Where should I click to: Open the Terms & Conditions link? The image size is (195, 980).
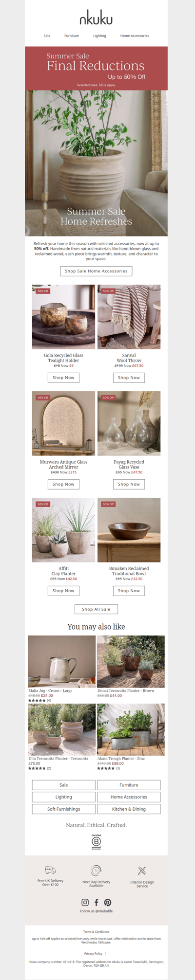96,932
